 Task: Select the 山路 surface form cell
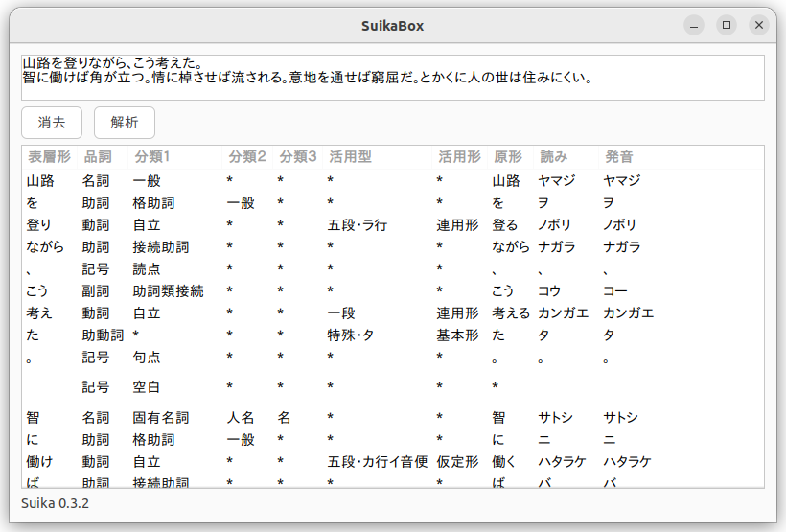point(40,181)
